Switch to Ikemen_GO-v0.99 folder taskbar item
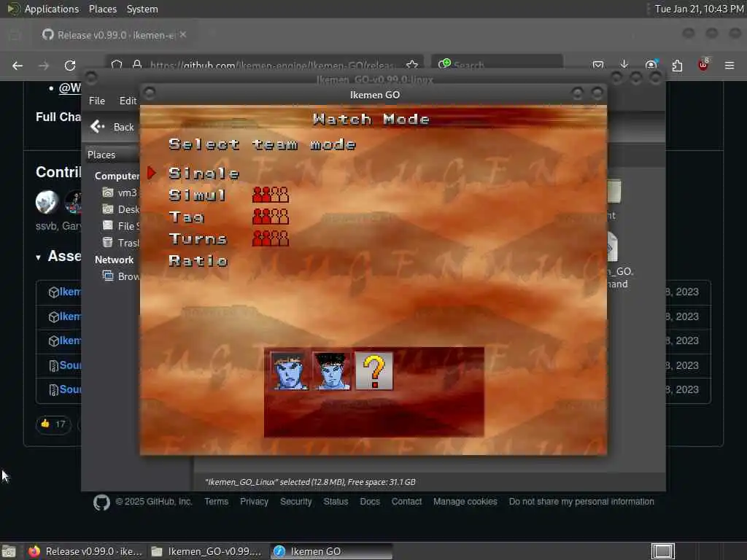The height and width of the screenshot is (560, 747). [x=206, y=551]
